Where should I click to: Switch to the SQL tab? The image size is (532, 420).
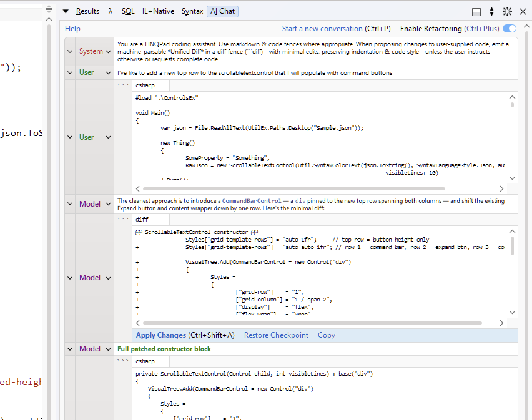(x=127, y=11)
